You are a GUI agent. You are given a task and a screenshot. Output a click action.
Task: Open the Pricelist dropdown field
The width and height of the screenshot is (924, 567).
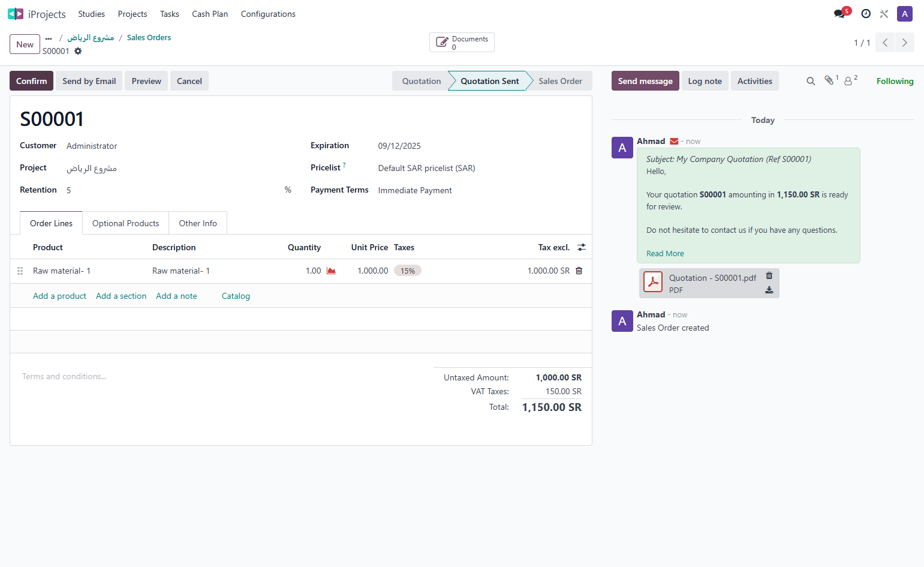pos(480,169)
